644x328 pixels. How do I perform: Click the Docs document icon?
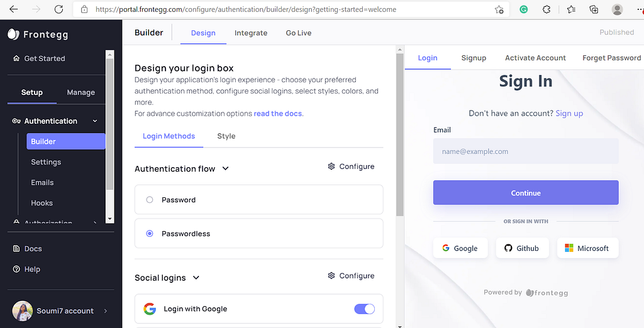click(16, 249)
